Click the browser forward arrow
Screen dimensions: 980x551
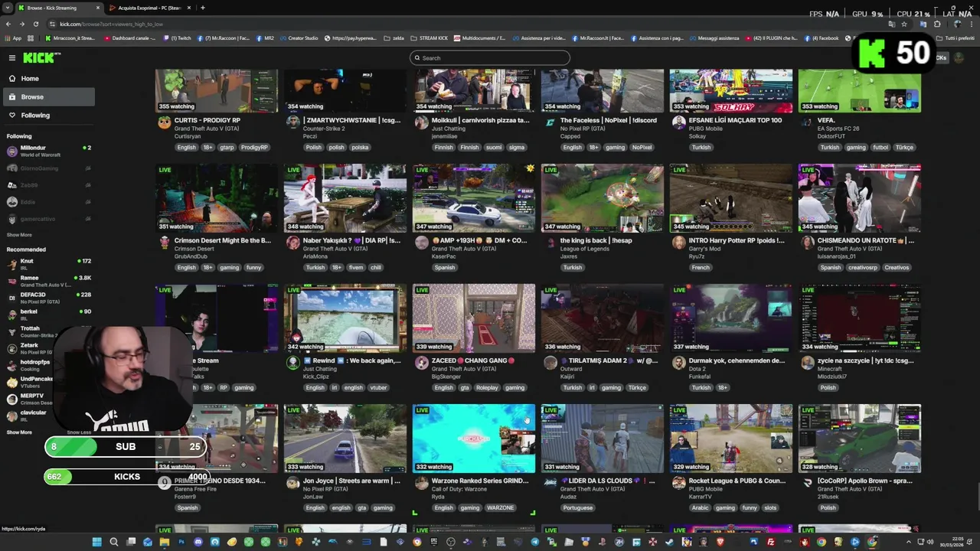coord(21,24)
